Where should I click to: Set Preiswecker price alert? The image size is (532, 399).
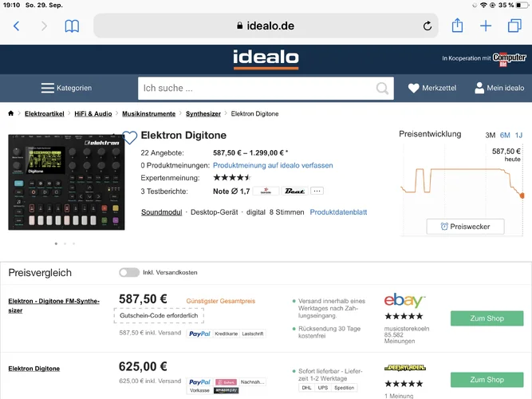(x=465, y=227)
